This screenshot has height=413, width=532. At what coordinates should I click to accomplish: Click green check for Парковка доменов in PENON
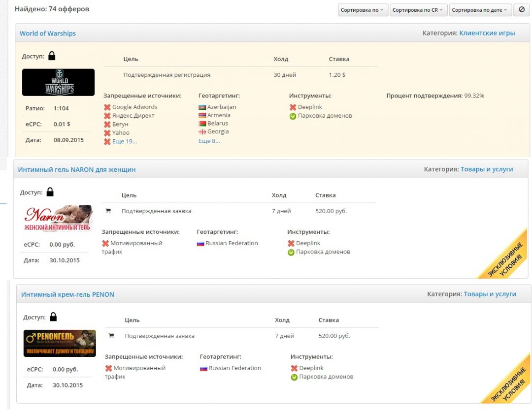point(294,378)
